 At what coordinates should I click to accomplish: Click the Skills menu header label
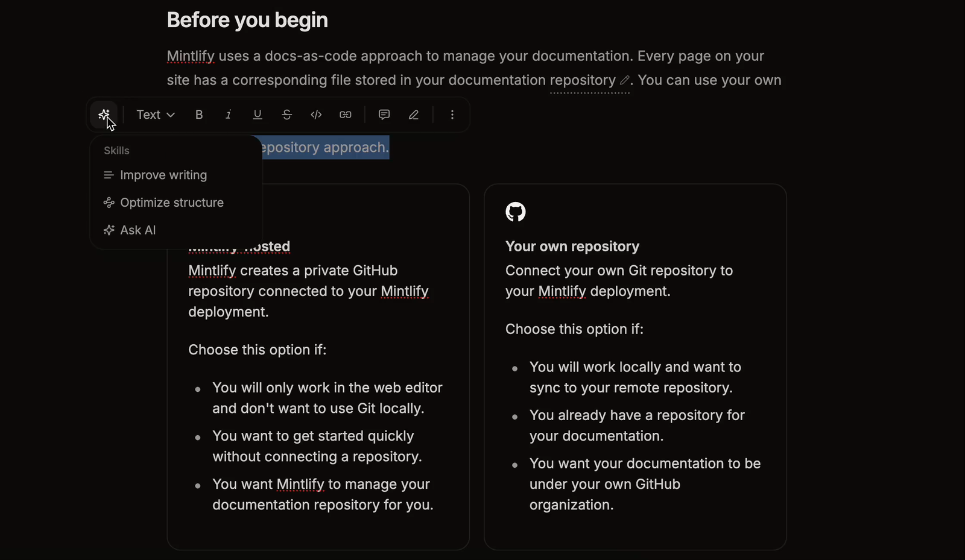(116, 151)
